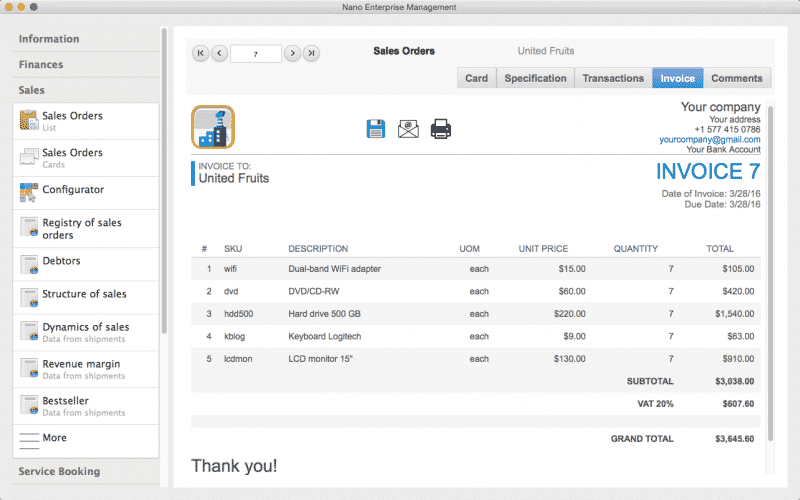Screen dimensions: 800x500
Task: Click the record number input field
Action: click(255, 54)
